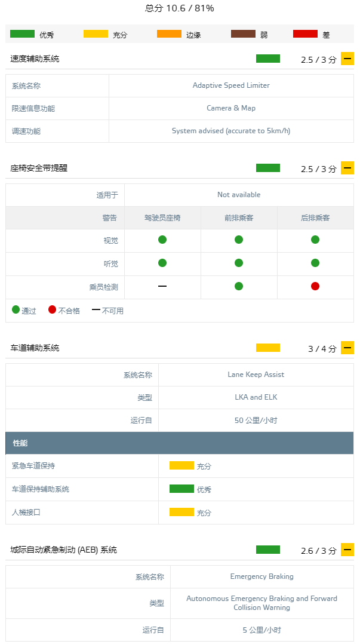Click the 车道辅助系统 section title

[35, 348]
